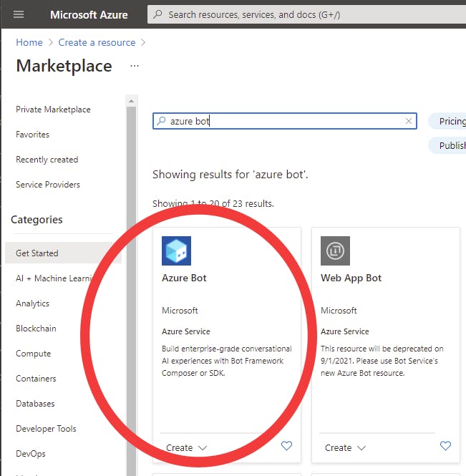Open the hamburger portal menu
Viewport: 466px width, 476px height.
pos(19,14)
